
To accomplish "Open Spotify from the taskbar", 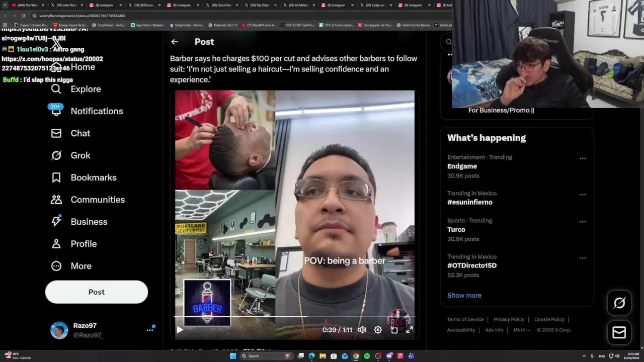I will click(367, 356).
